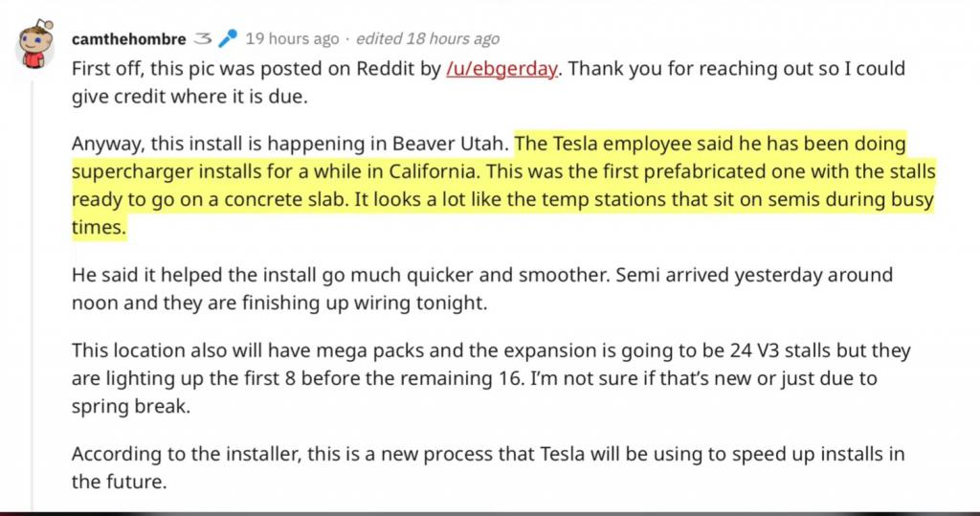Click the gray flair icon beside the username

(x=203, y=39)
